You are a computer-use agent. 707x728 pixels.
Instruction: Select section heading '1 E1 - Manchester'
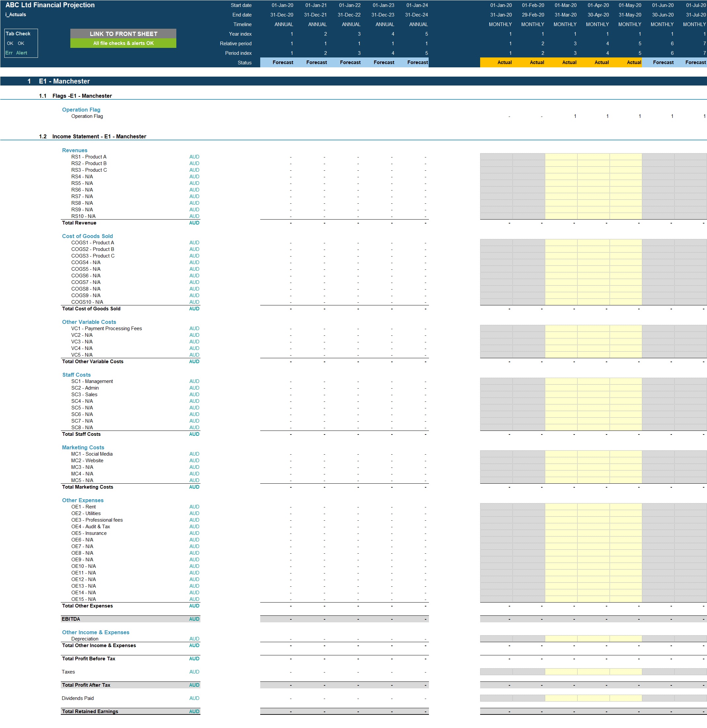[x=59, y=81]
